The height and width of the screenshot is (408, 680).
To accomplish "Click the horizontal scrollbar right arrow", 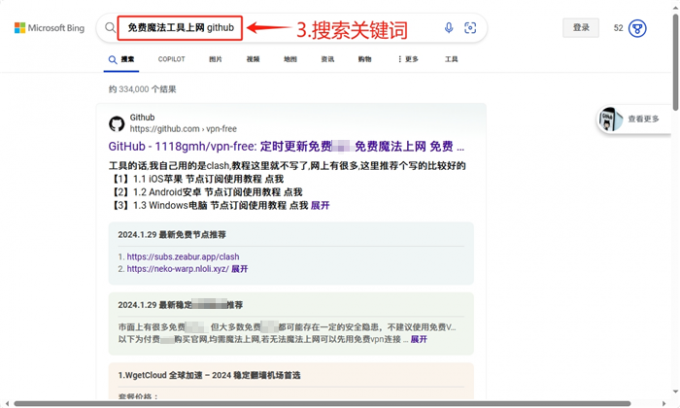I will pyautogui.click(x=664, y=404).
